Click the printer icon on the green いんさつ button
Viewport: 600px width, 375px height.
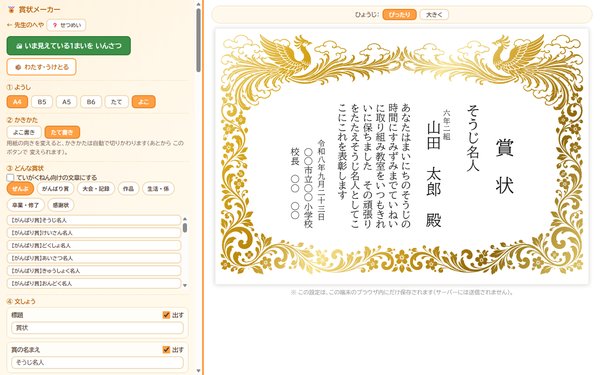(x=19, y=46)
